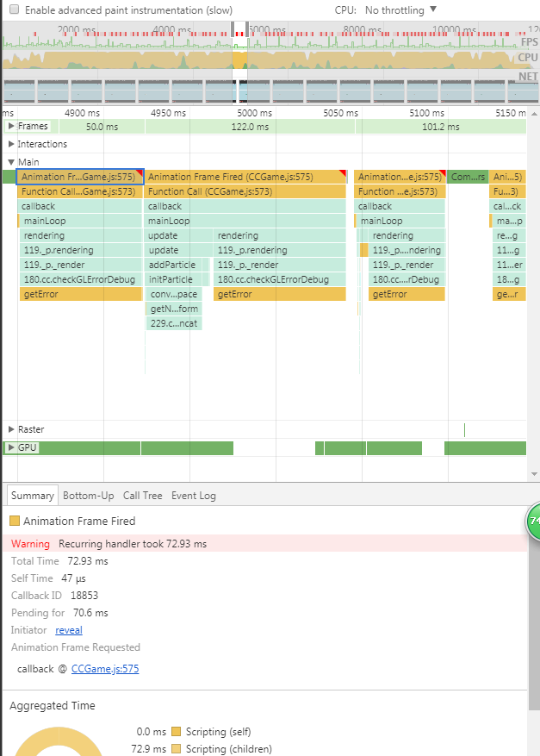Click the Animation Frame Fired yellow swatch
Viewport: 540px width, 756px height.
(x=15, y=521)
